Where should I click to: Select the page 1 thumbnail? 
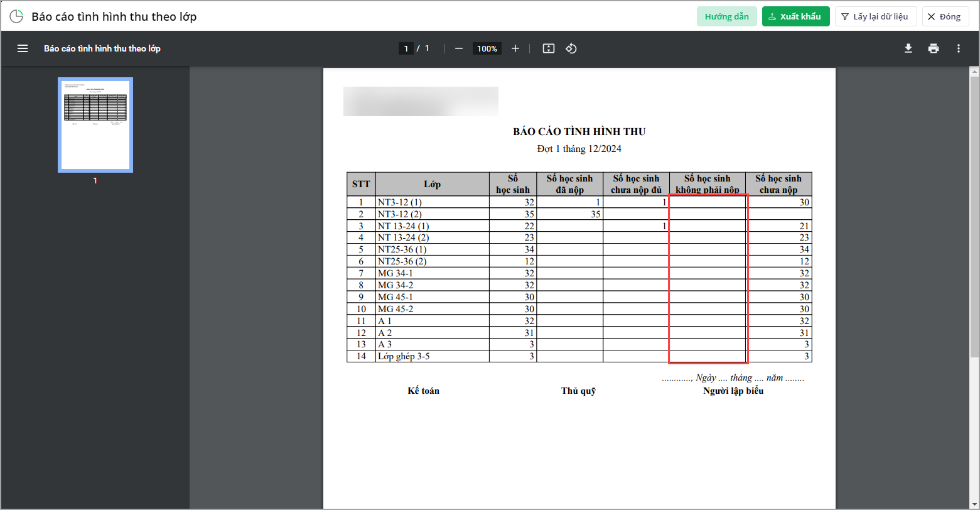click(x=95, y=124)
